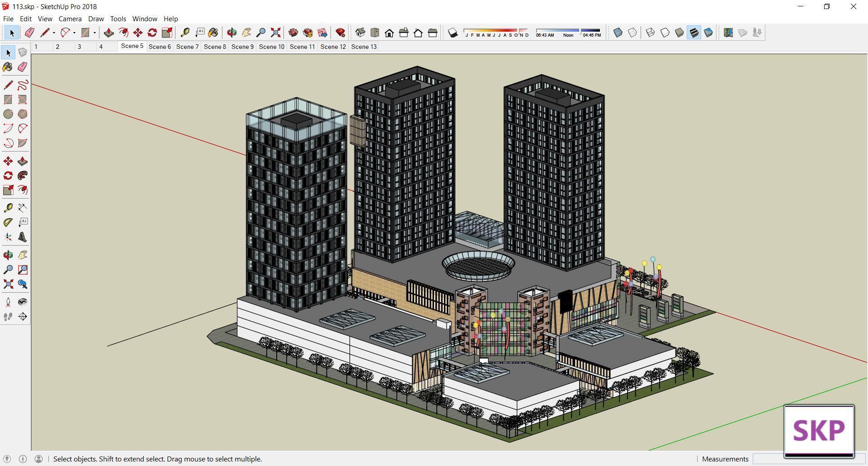The height and width of the screenshot is (466, 868).
Task: Switch to Monochrome face style
Action: [708, 33]
